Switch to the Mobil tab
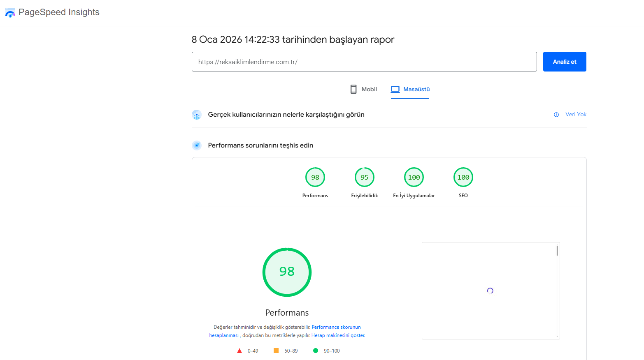Viewport: 644px width, 360px height. tap(363, 89)
